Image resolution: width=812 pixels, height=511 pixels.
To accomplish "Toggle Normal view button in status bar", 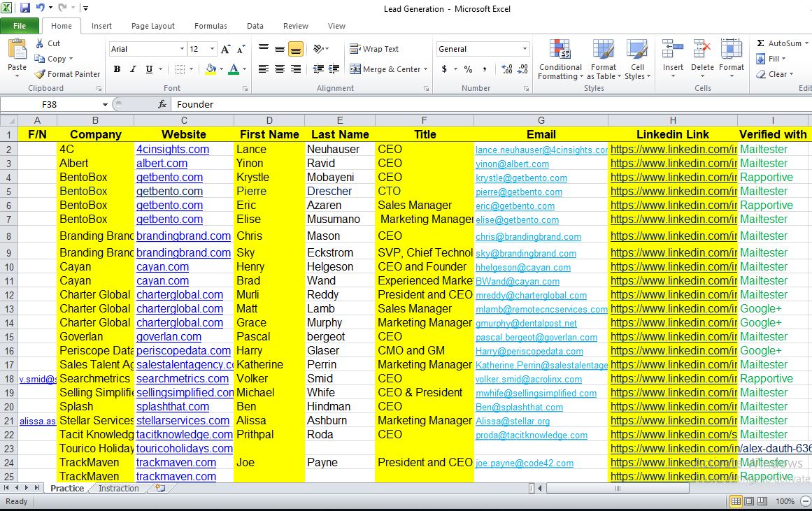I will click(x=735, y=501).
